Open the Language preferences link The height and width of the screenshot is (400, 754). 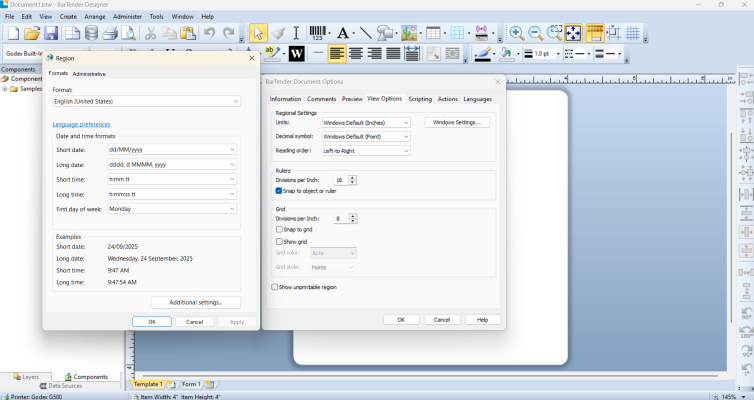pyautogui.click(x=81, y=124)
